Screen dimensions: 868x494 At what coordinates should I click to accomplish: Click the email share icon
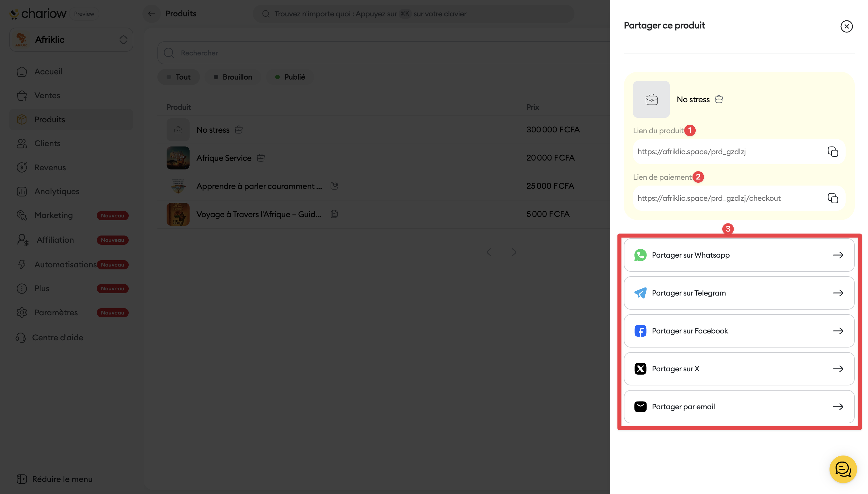coord(640,406)
